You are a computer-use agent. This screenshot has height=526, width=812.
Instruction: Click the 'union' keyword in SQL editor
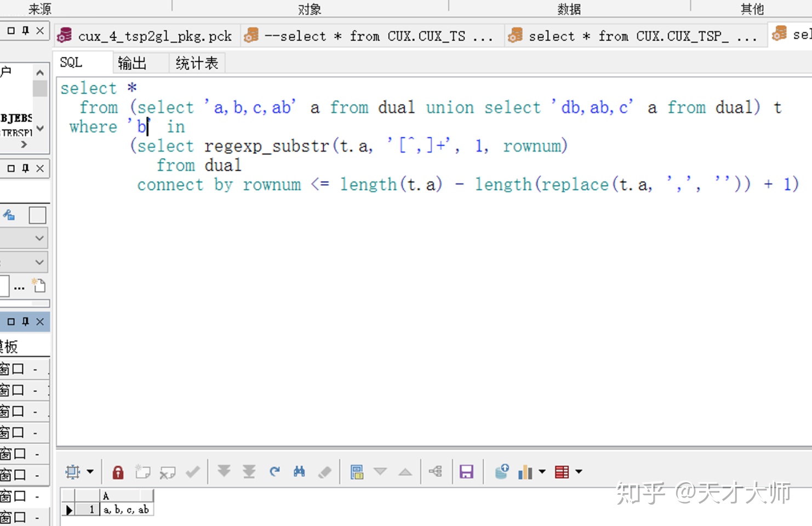point(450,107)
